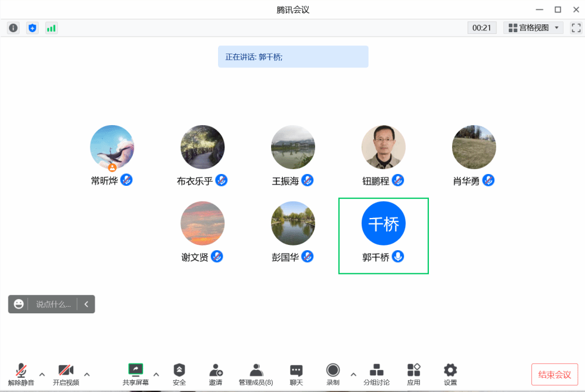Click the 解除静音 unmute microphone button
The image size is (585, 392).
click(x=21, y=374)
